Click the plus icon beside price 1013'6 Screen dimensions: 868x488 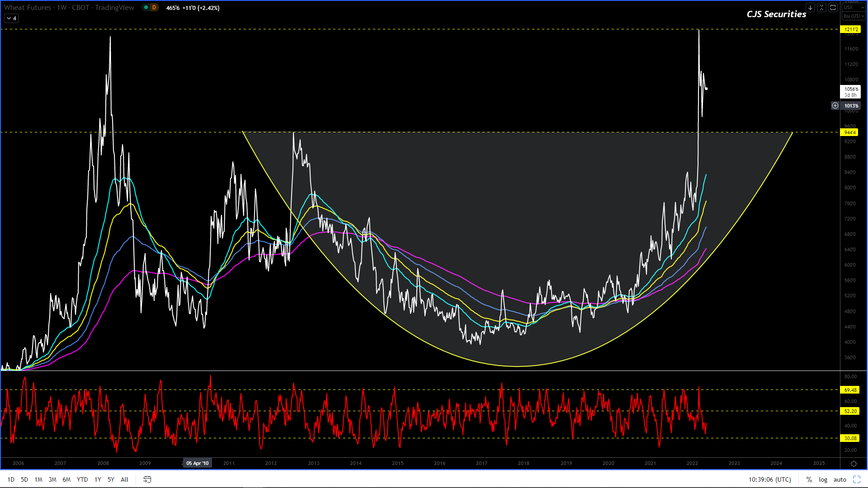coord(835,106)
